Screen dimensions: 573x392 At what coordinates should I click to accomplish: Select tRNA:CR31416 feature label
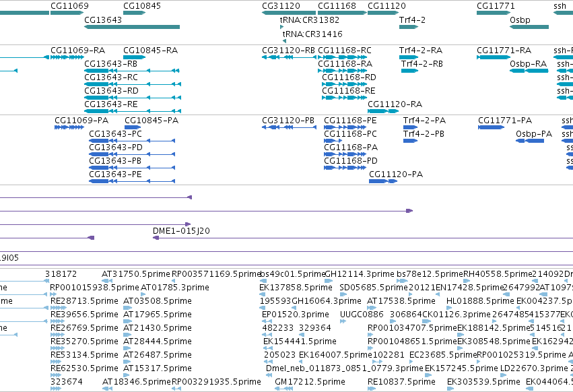[x=312, y=34]
